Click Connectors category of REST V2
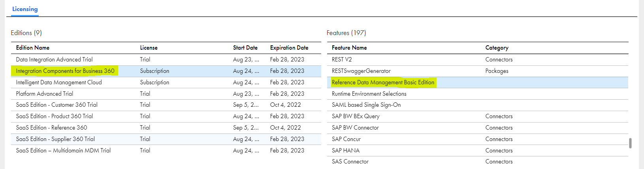This screenshot has height=169, width=644. [499, 59]
